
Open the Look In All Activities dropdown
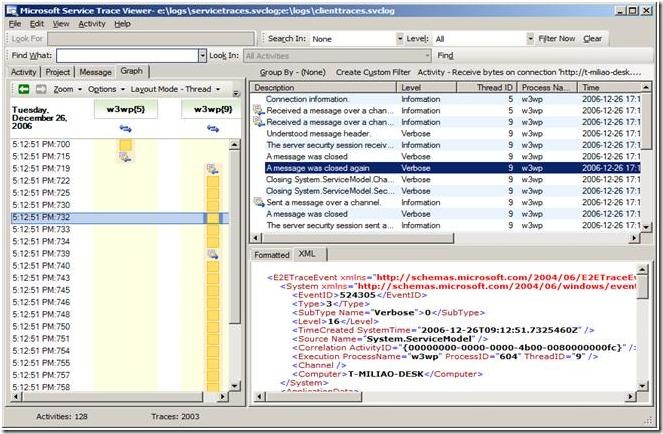click(x=427, y=55)
